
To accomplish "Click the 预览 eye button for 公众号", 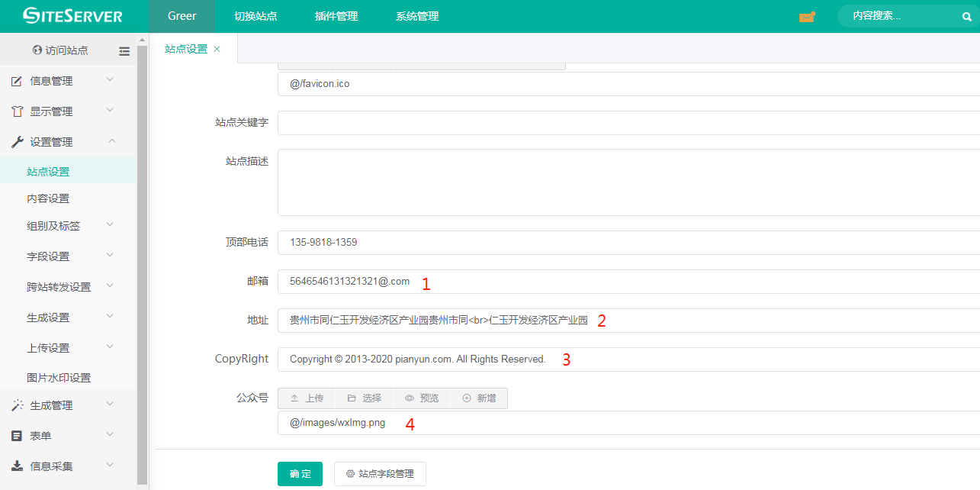I will coord(422,398).
